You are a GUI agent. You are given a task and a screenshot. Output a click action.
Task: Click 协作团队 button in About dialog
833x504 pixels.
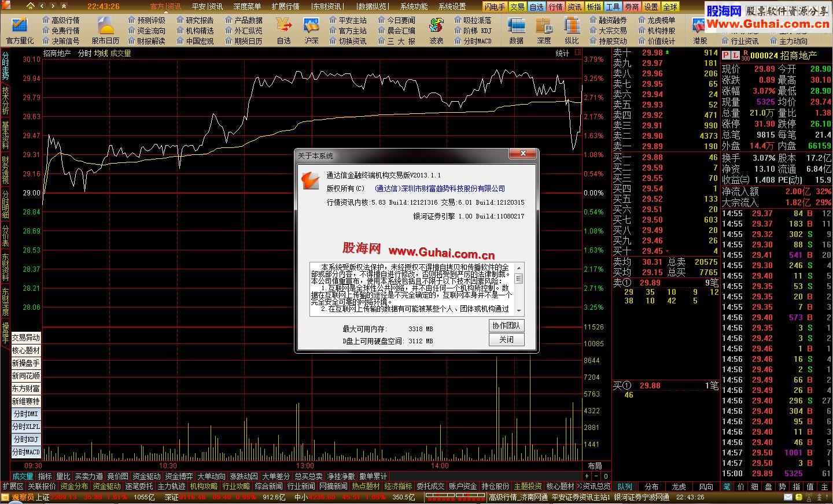coord(506,325)
